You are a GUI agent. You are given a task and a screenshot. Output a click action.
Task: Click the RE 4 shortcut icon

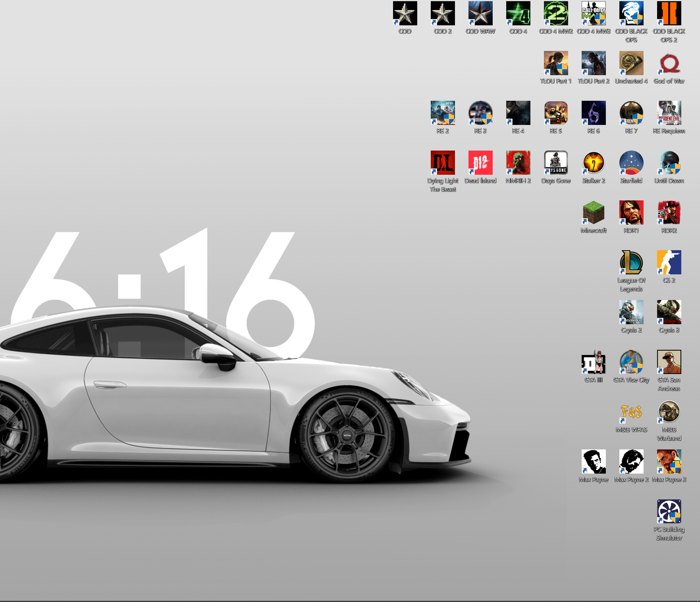pyautogui.click(x=518, y=113)
